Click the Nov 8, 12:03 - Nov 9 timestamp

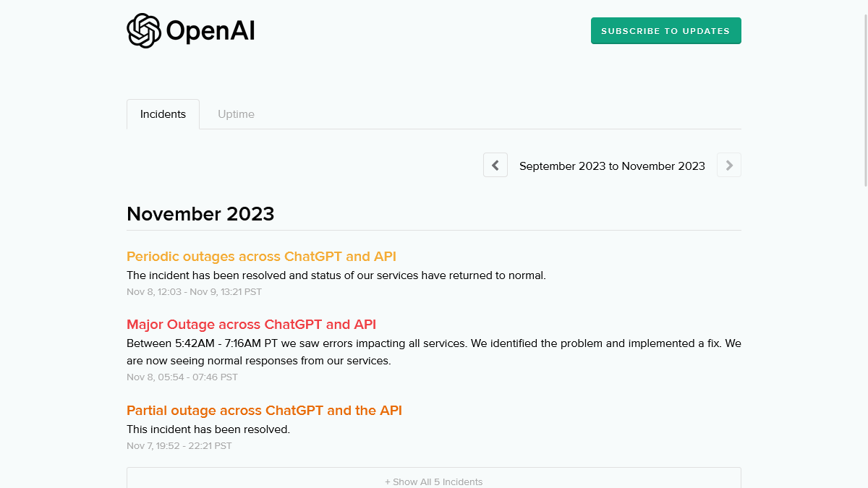pyautogui.click(x=194, y=292)
